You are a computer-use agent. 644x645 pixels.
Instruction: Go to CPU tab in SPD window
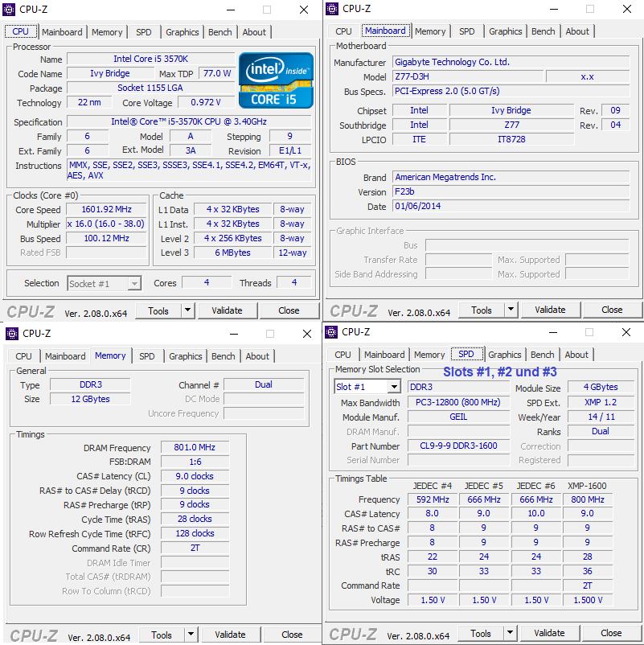[x=343, y=355]
